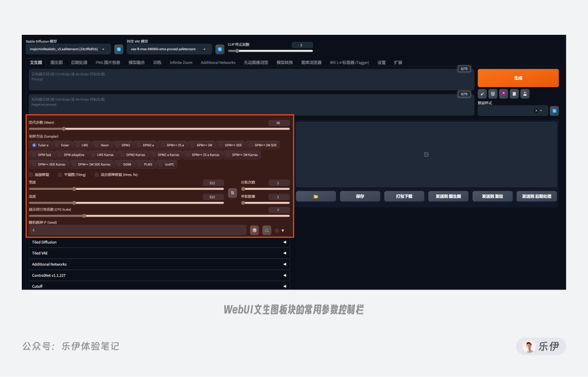The height and width of the screenshot is (377, 588).
Task: Enable the Tiling checkbox
Action: pyautogui.click(x=60, y=175)
